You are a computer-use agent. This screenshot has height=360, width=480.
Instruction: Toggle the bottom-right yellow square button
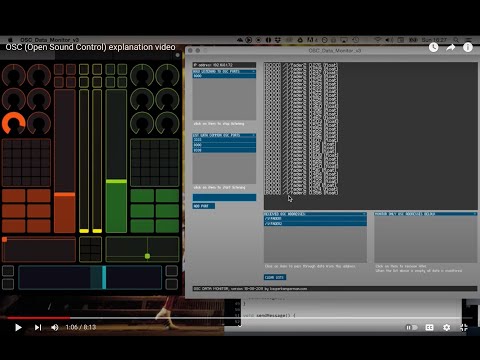(x=97, y=82)
